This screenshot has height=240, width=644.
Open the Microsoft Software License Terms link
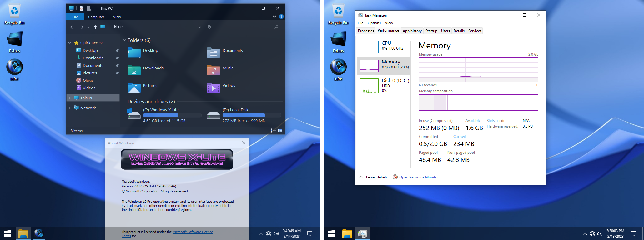click(x=193, y=232)
